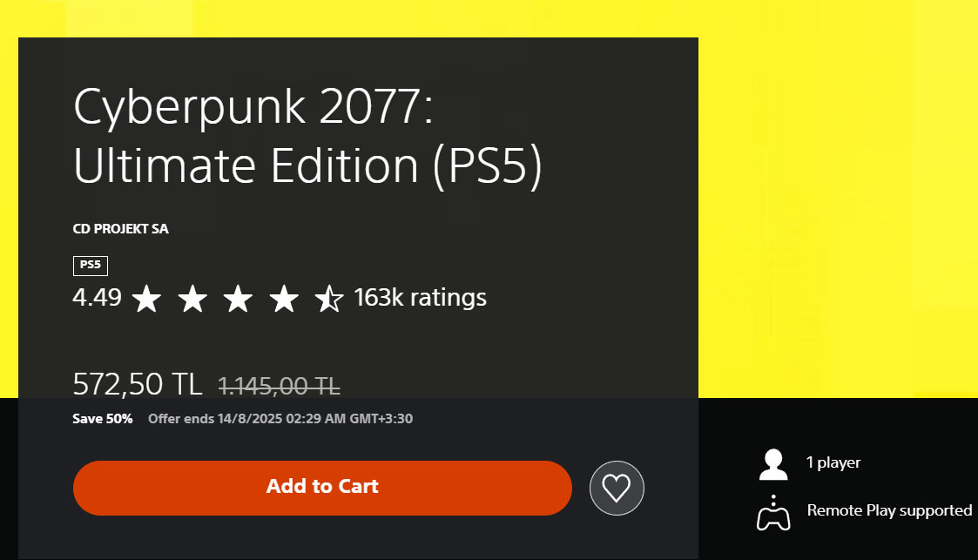Open the 163k ratings link

(x=420, y=298)
